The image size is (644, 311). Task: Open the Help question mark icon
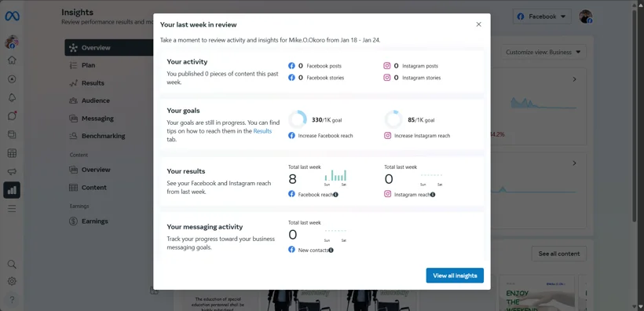tap(12, 299)
